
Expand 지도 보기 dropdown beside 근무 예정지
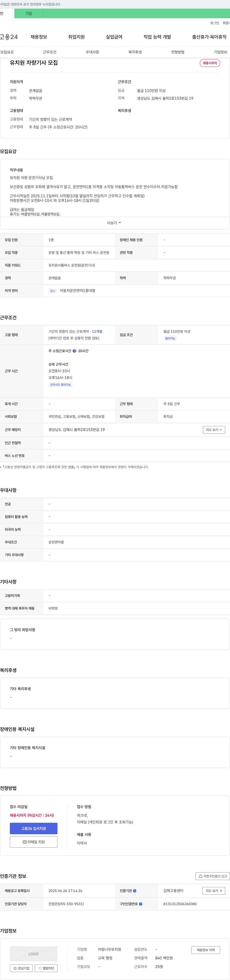tap(214, 430)
